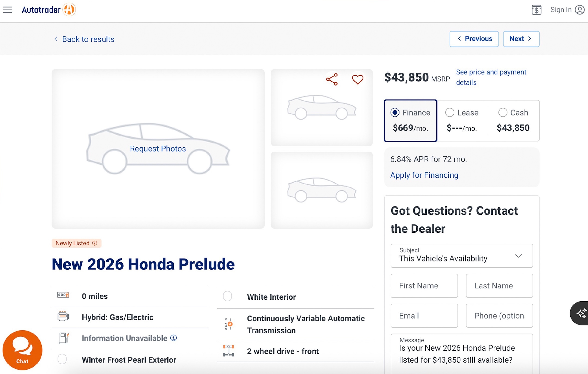Screen dimensions: 588x374
Task: Select the Finance payment option
Action: tap(395, 113)
